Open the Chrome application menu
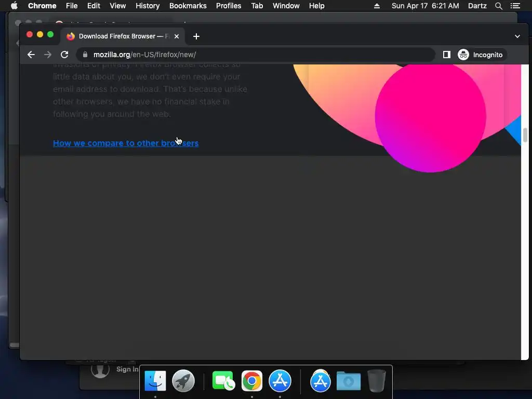 pos(42,6)
